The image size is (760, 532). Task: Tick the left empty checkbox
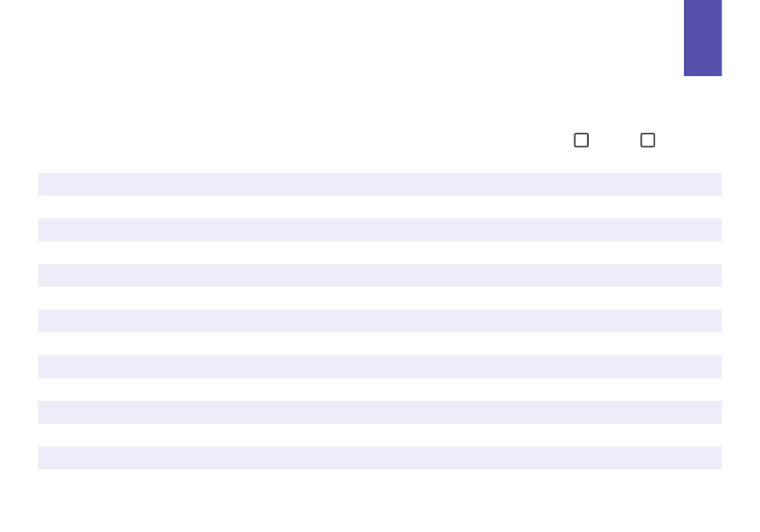(582, 140)
